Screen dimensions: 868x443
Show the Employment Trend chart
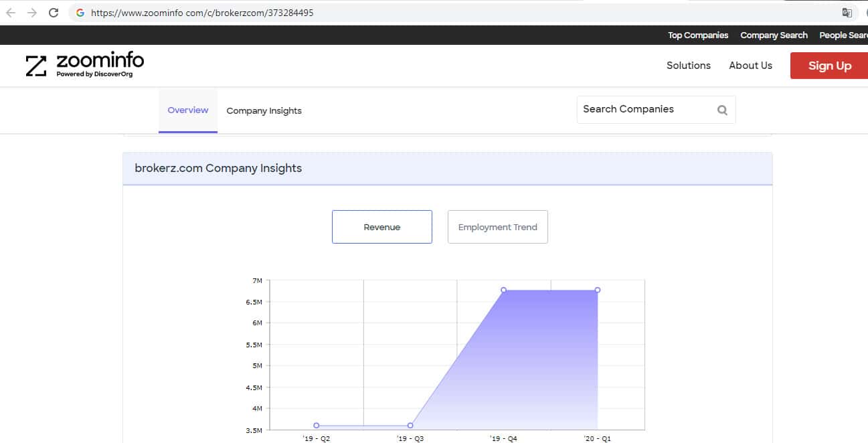click(497, 227)
